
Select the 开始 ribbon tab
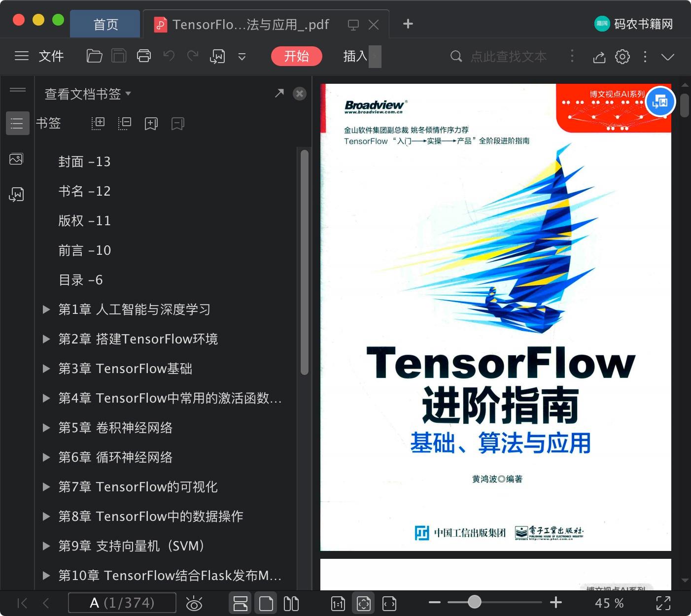[x=297, y=56]
